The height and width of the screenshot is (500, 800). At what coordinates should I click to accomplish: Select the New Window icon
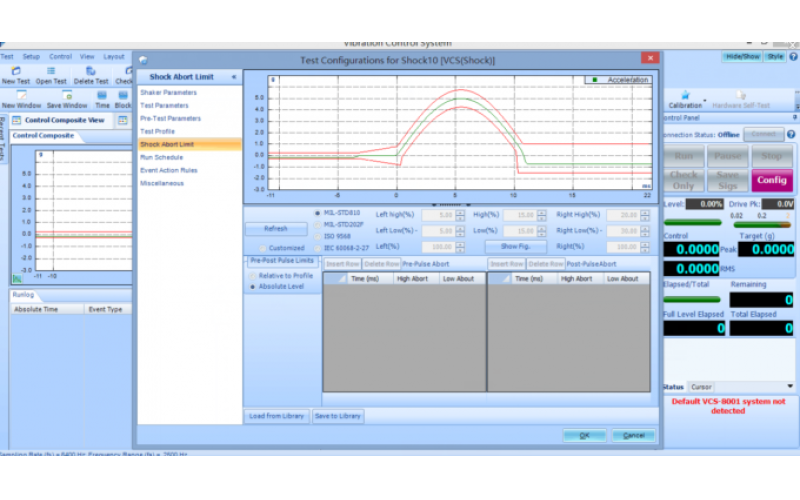coord(21,95)
